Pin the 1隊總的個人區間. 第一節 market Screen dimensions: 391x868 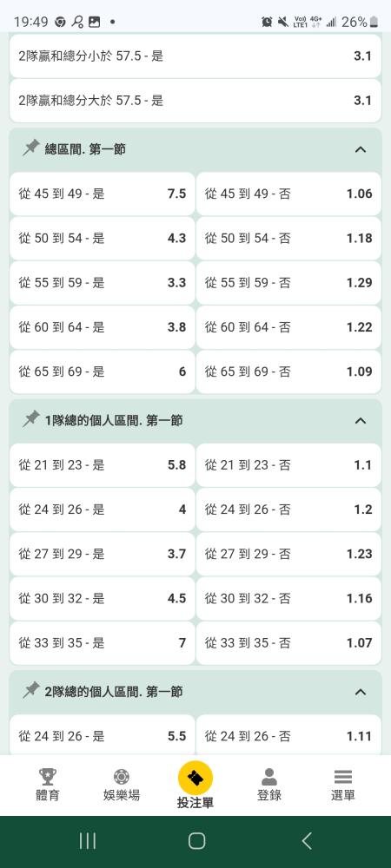(31, 419)
